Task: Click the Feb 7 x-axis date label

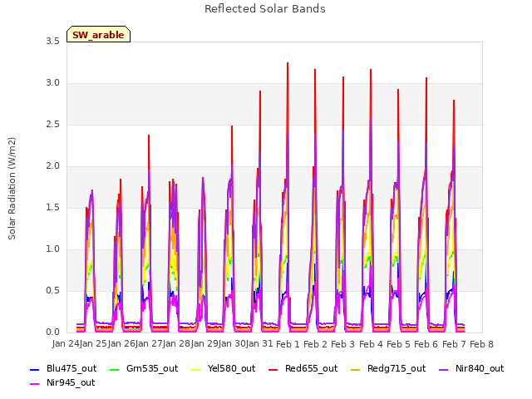Action: (454, 344)
